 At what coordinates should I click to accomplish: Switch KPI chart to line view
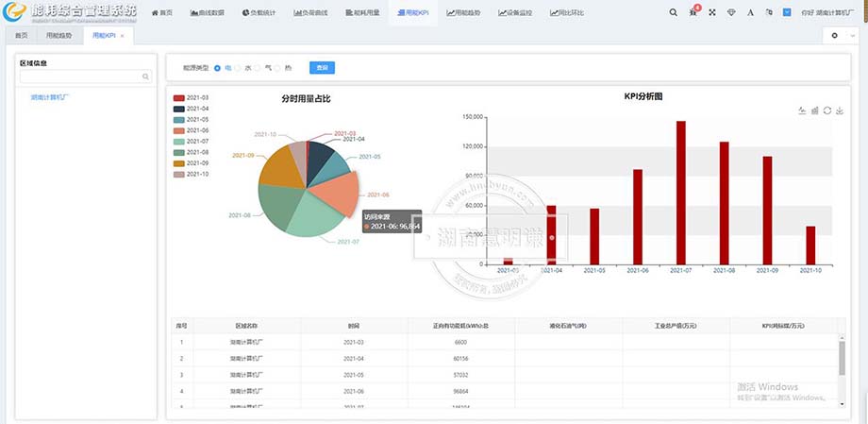click(x=802, y=110)
